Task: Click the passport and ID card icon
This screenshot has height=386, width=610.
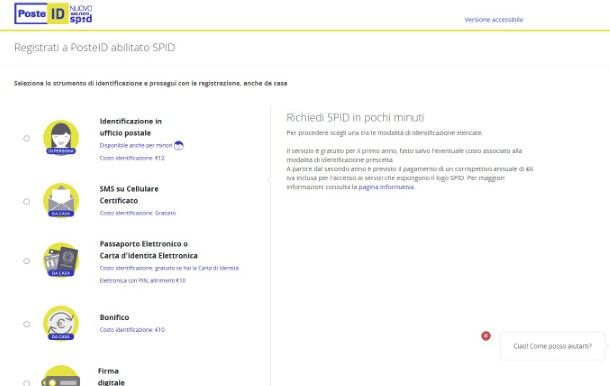Action: [x=61, y=260]
